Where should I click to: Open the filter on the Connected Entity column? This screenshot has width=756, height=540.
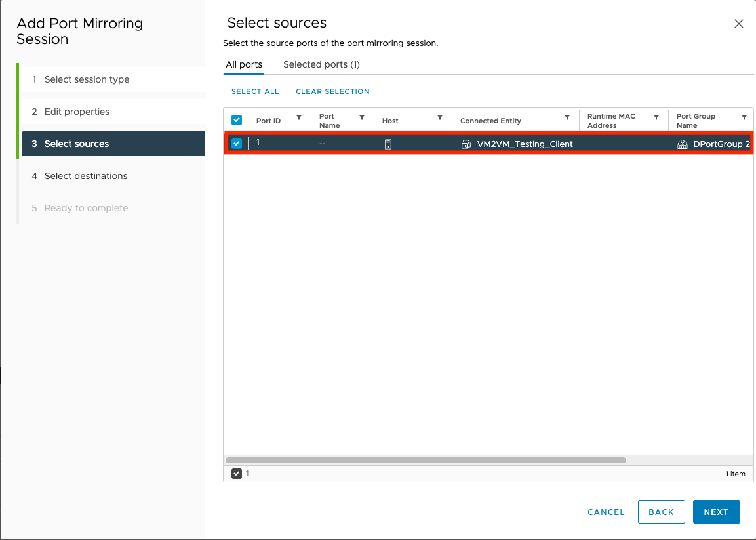566,120
